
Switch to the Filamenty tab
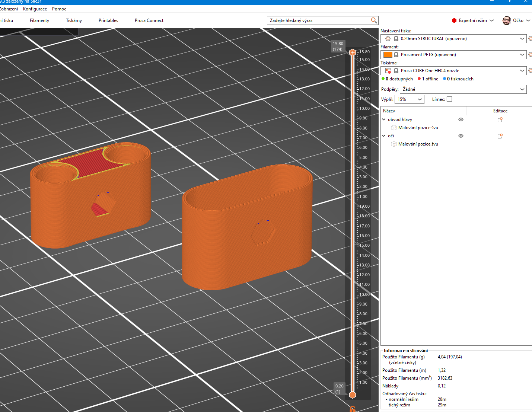pos(39,20)
